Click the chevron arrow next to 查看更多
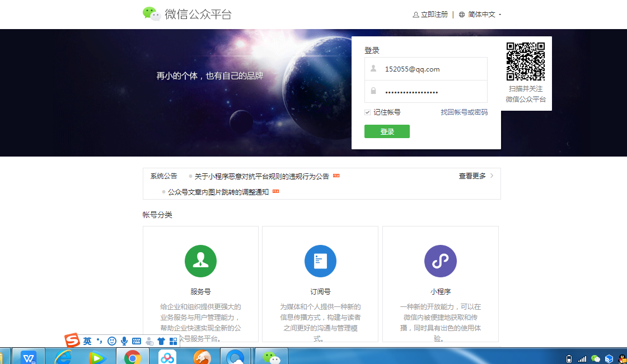This screenshot has height=364, width=627. click(x=492, y=176)
